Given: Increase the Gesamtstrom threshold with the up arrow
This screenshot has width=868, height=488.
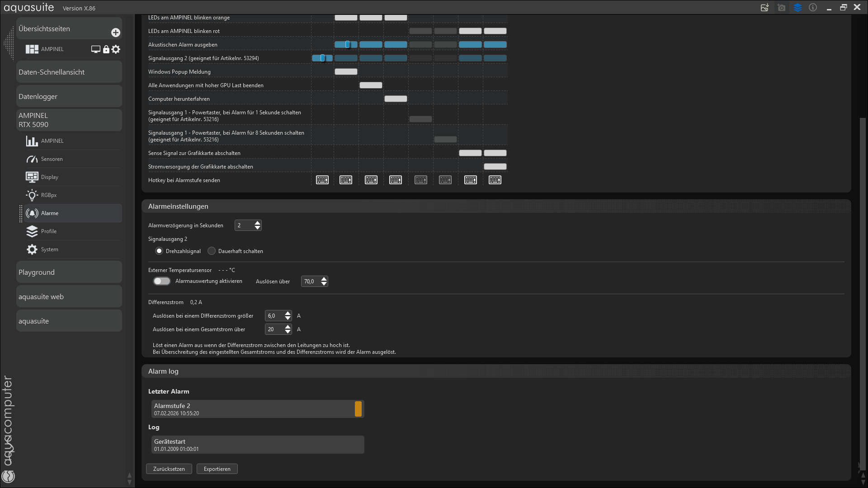Looking at the screenshot, I should point(288,327).
